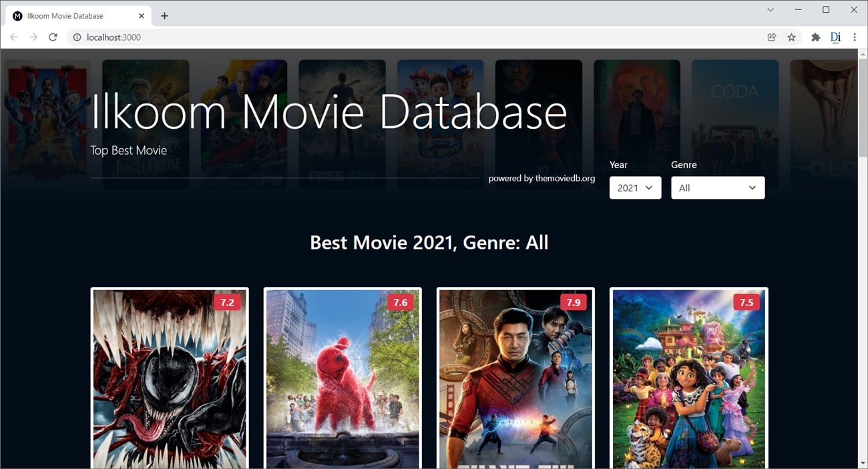
Task: Click the browser forward arrow
Action: (33, 37)
